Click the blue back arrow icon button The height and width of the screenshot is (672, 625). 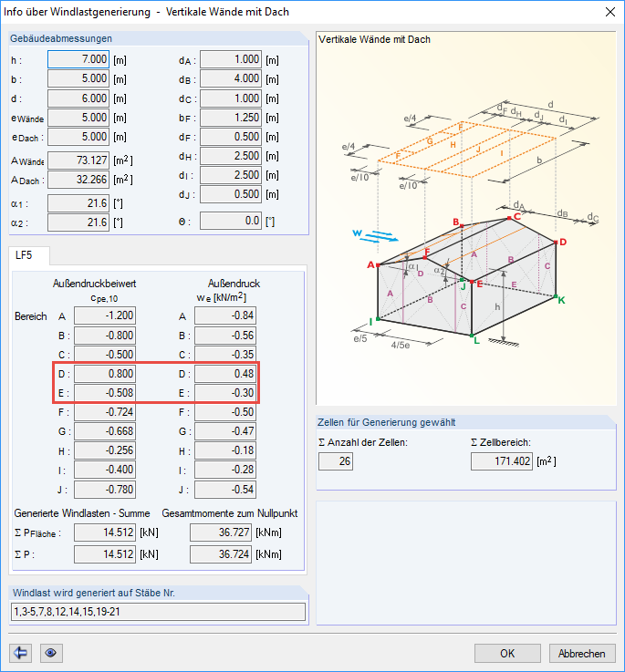[20, 653]
